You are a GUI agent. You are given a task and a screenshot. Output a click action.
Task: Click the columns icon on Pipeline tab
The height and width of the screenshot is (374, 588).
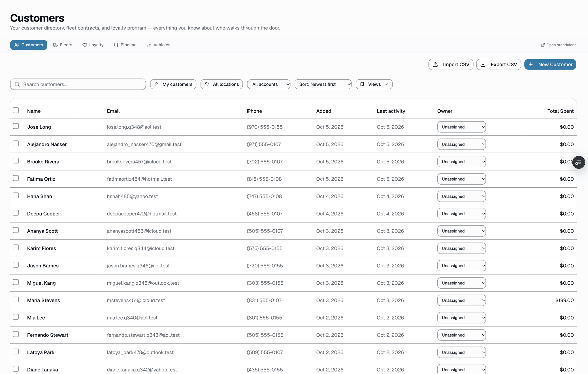click(116, 45)
